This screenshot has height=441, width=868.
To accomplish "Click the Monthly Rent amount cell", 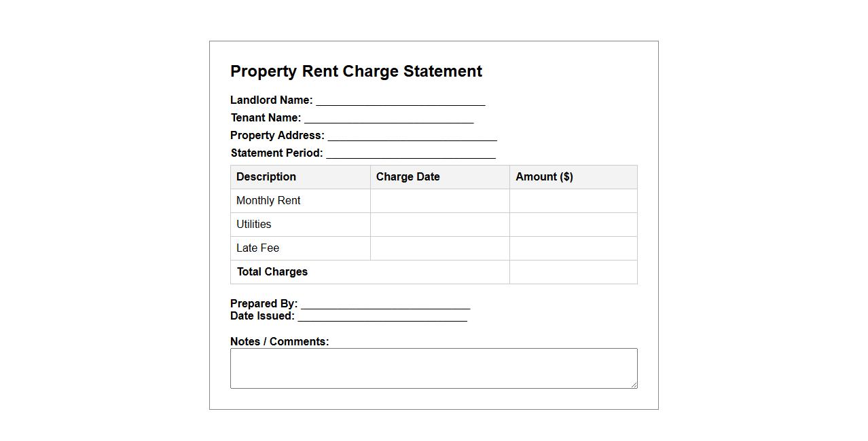I will coord(573,201).
